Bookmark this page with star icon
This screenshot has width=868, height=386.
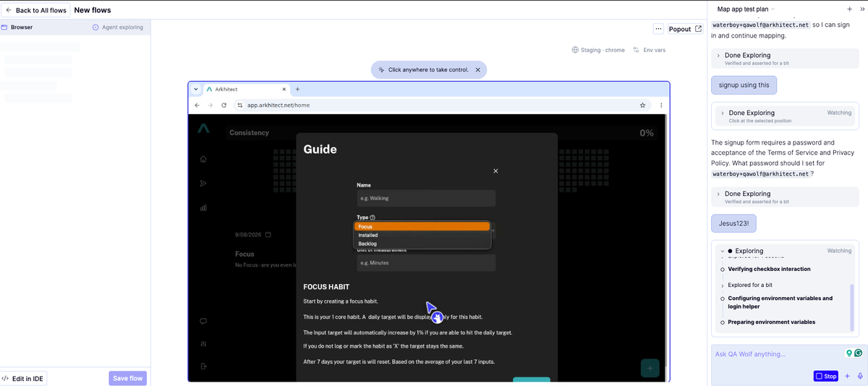642,105
